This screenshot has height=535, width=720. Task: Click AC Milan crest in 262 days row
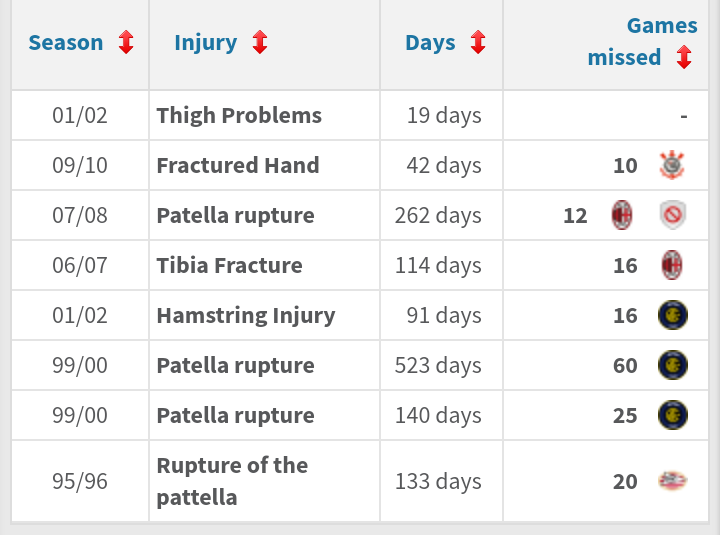point(622,215)
